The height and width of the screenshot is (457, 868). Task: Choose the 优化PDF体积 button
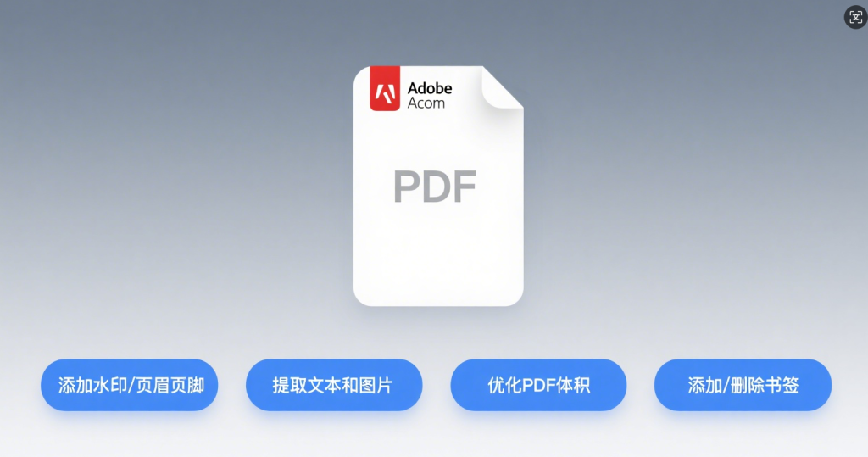538,385
